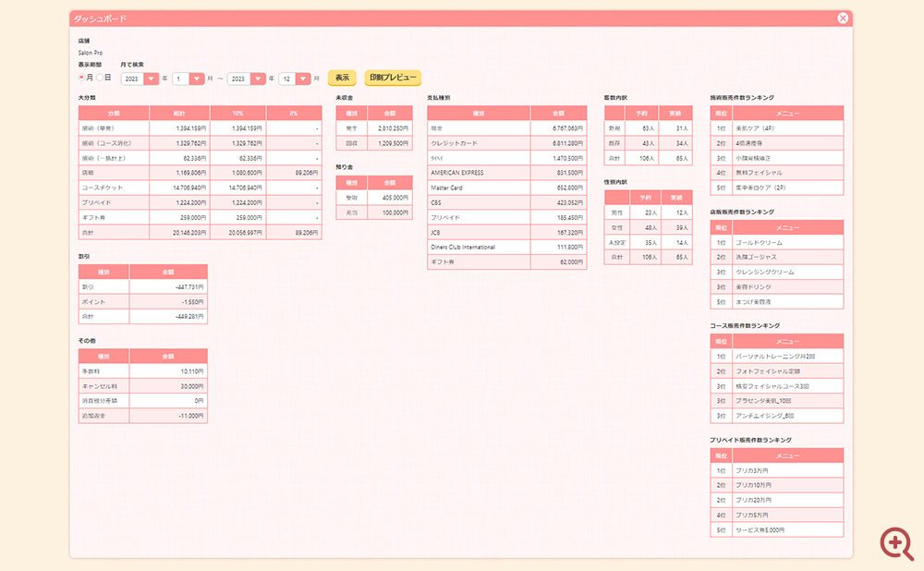Select the 店販 row label
This screenshot has height=571, width=924.
click(87, 173)
